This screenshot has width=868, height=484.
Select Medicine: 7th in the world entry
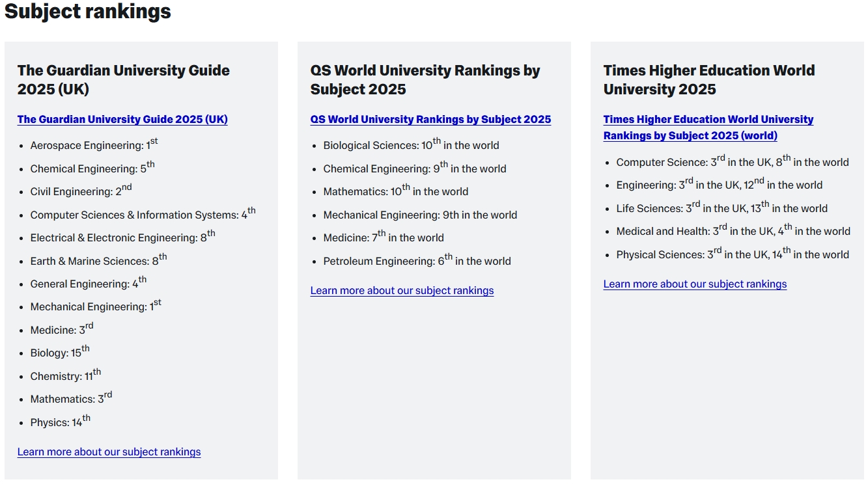(x=384, y=237)
